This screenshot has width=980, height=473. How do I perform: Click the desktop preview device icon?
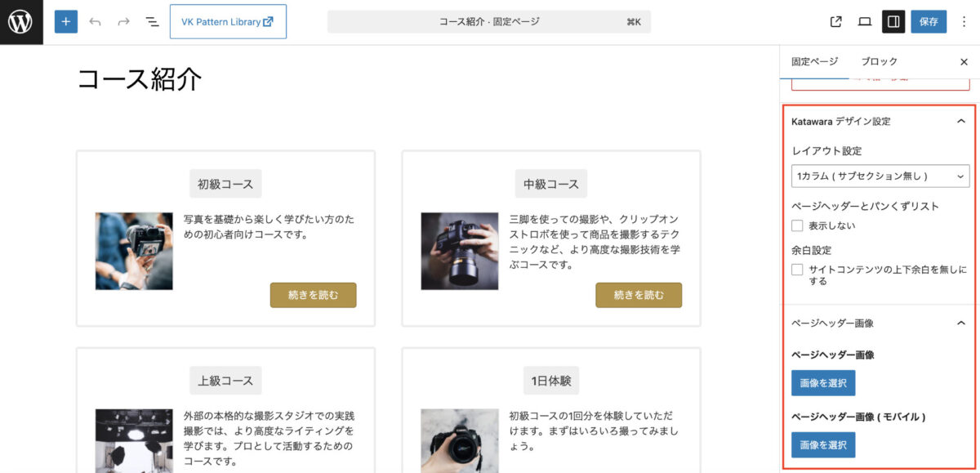[864, 22]
